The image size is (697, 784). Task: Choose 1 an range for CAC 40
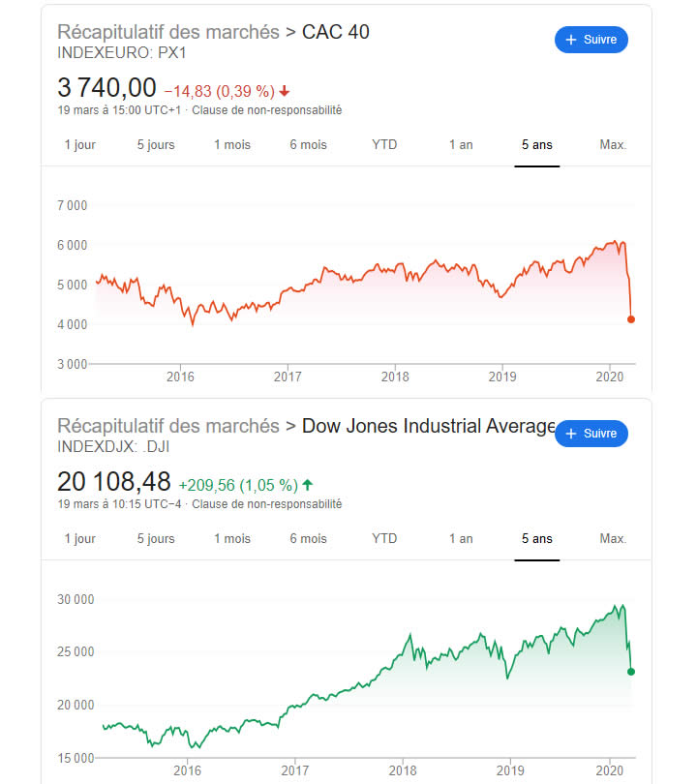(x=461, y=145)
